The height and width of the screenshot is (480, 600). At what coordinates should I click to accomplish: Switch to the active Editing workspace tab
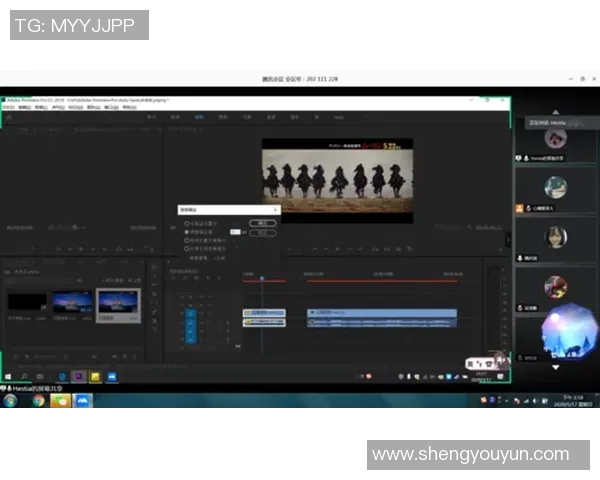(x=199, y=117)
